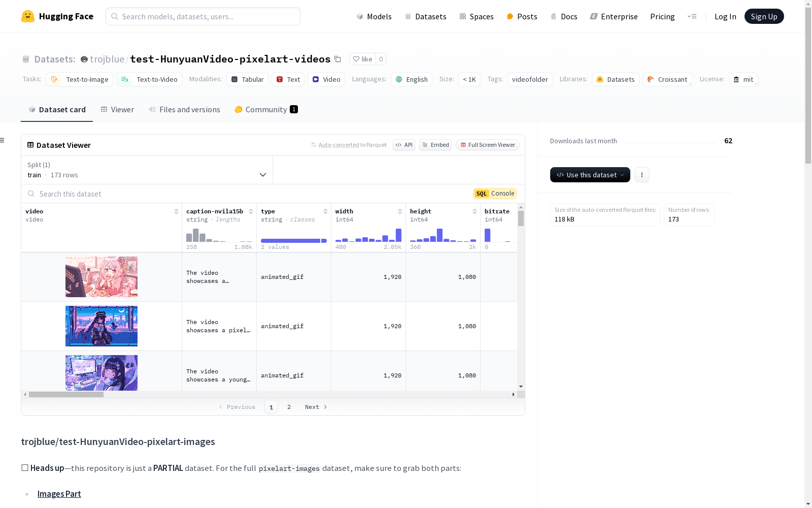The width and height of the screenshot is (812, 508).
Task: Click the table horizontal scrollbar thumb
Action: [66, 394]
